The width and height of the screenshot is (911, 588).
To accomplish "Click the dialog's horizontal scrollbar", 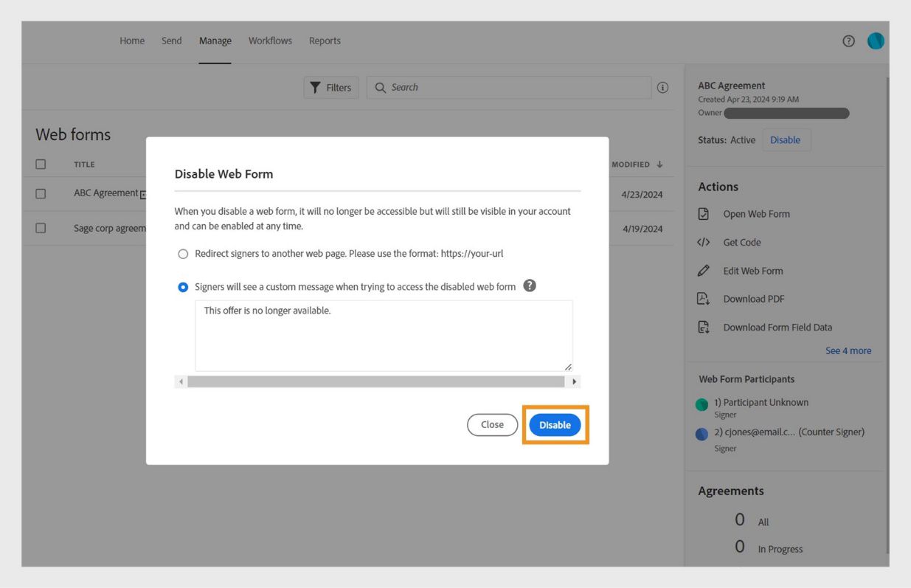I will (376, 382).
